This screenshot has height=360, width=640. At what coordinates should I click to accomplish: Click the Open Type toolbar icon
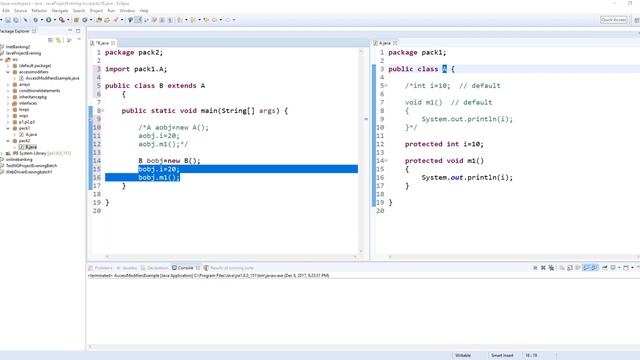tap(99, 20)
